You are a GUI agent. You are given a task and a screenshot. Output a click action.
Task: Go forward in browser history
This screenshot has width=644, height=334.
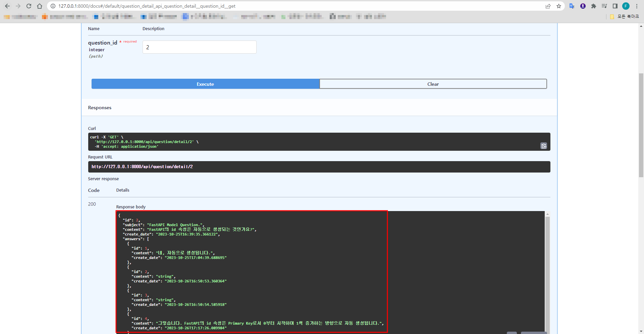(18, 6)
